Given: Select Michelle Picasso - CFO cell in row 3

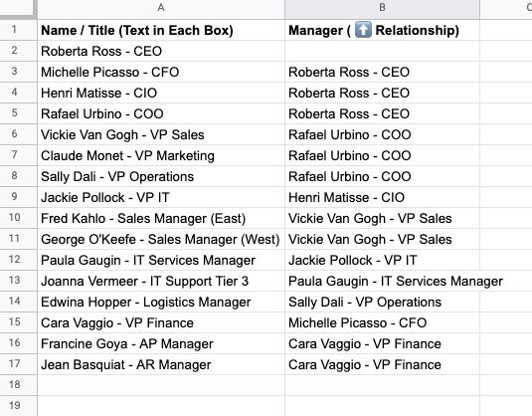Looking at the screenshot, I should (161, 72).
